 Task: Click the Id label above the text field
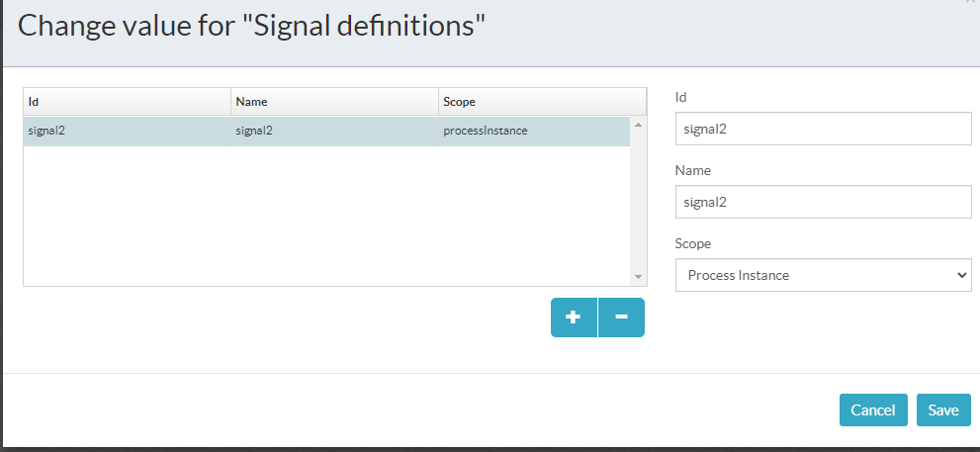pos(680,97)
